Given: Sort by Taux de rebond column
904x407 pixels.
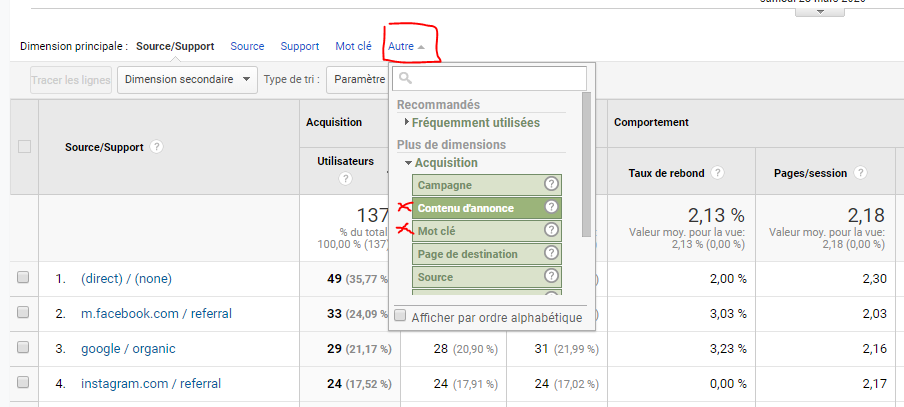Looking at the screenshot, I should coord(666,173).
